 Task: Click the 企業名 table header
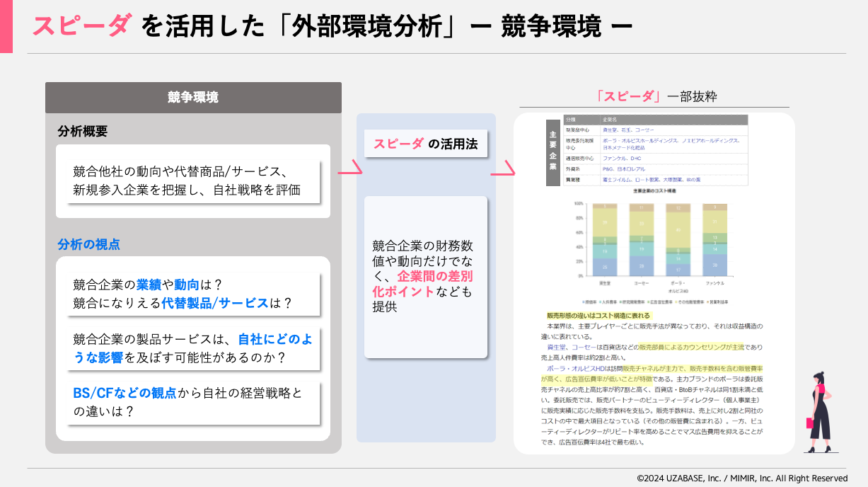674,120
